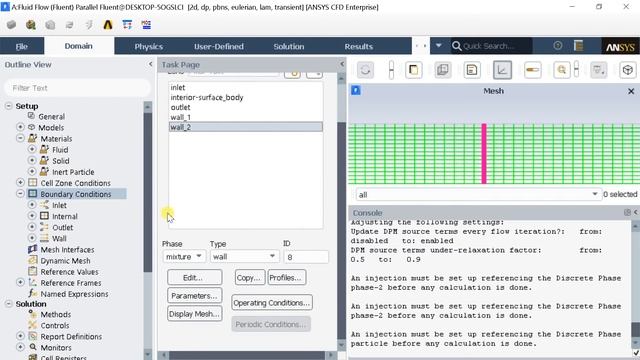Screen dimensions: 640x360
Task: Click the Quick Search magnifier icon
Action: point(456,46)
